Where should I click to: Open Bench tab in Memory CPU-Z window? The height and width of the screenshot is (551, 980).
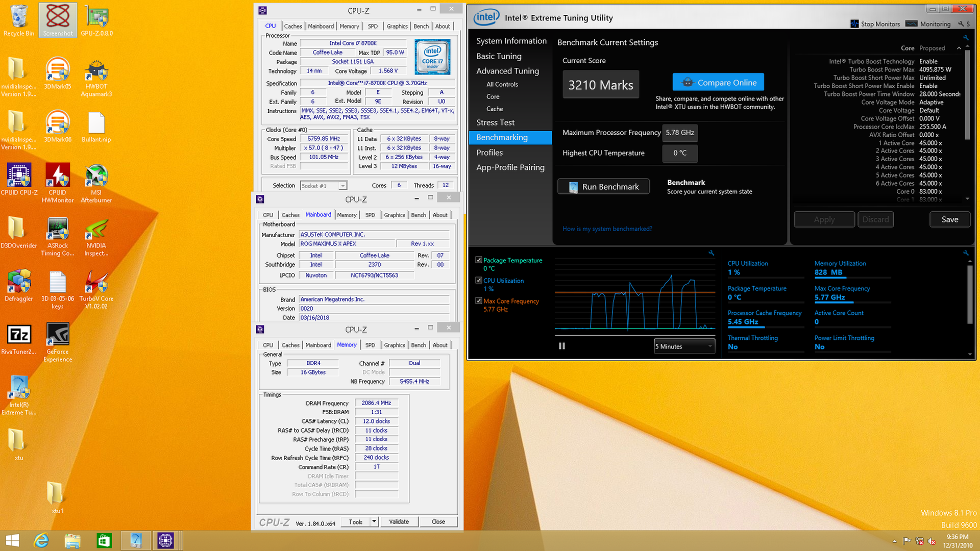tap(419, 345)
